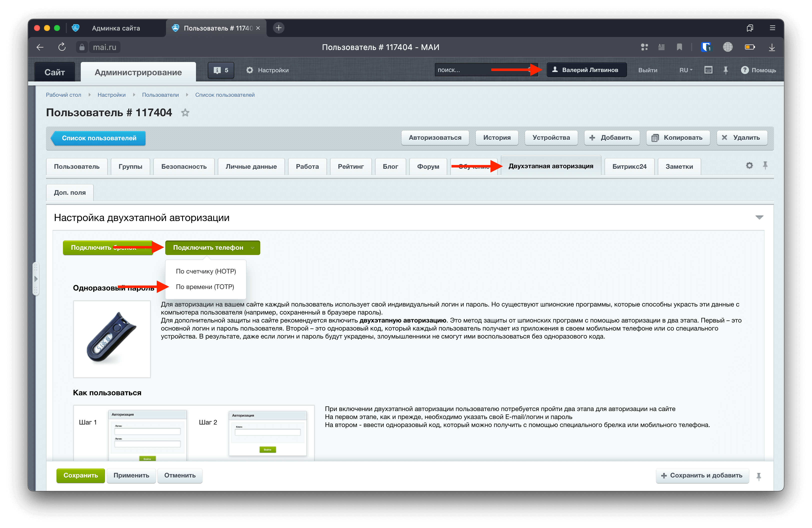Click the admin panel keyboard layout icon

pyautogui.click(x=708, y=70)
